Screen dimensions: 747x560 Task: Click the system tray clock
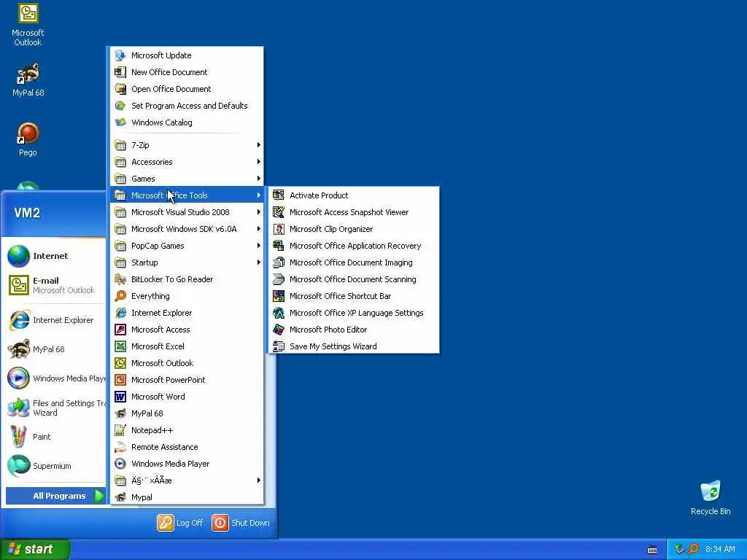[x=720, y=549]
